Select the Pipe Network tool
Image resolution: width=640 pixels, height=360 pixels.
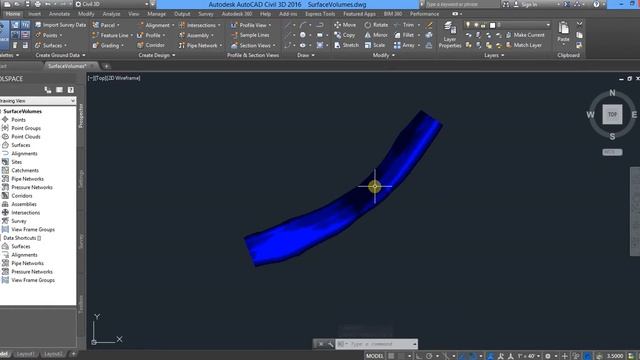tap(200, 45)
